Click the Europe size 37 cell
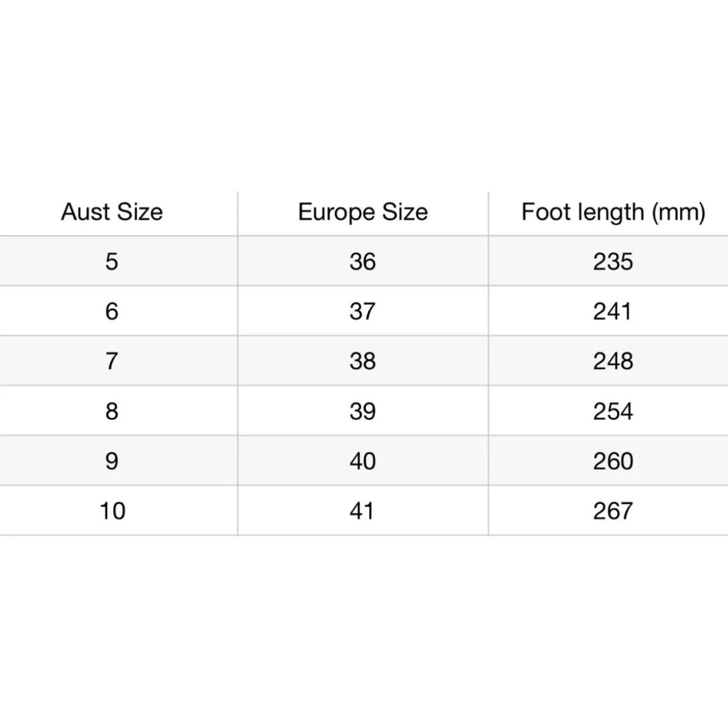728x728 pixels. point(362,311)
